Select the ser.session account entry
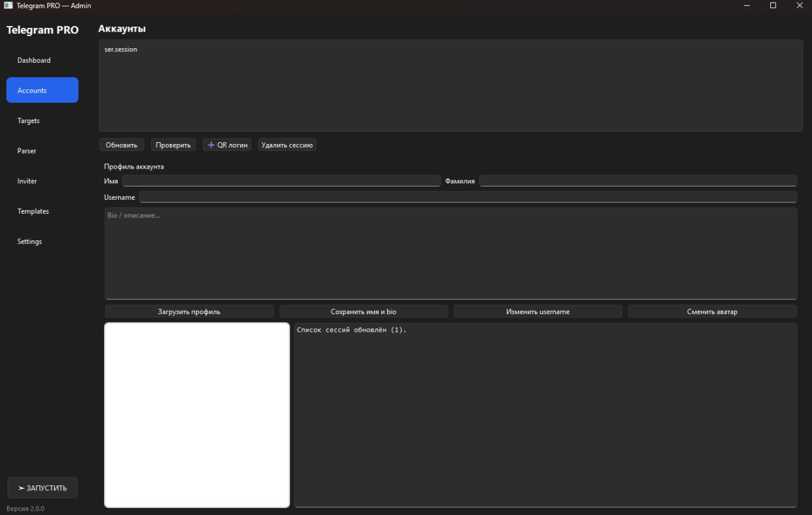The width and height of the screenshot is (812, 515). tap(121, 49)
